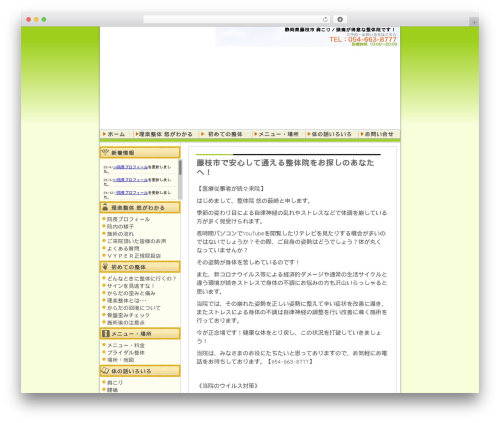Open よくある質問 sidebar link
The height and width of the screenshot is (423, 500).
tap(123, 248)
